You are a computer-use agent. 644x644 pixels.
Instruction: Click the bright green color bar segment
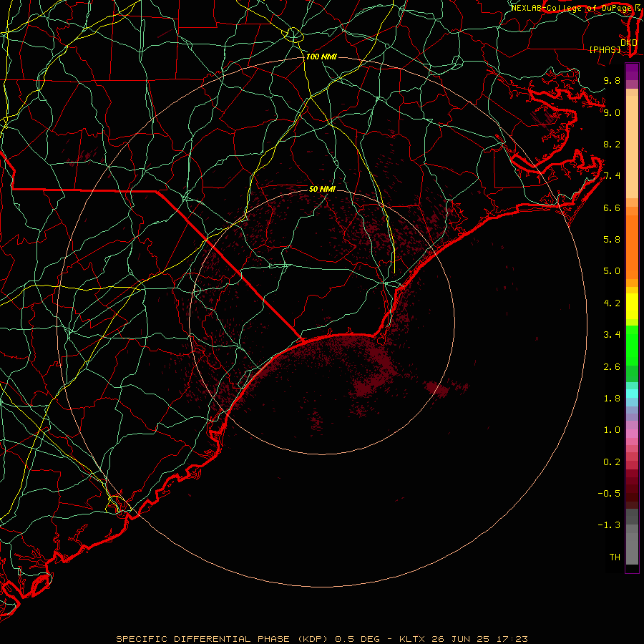(x=632, y=345)
